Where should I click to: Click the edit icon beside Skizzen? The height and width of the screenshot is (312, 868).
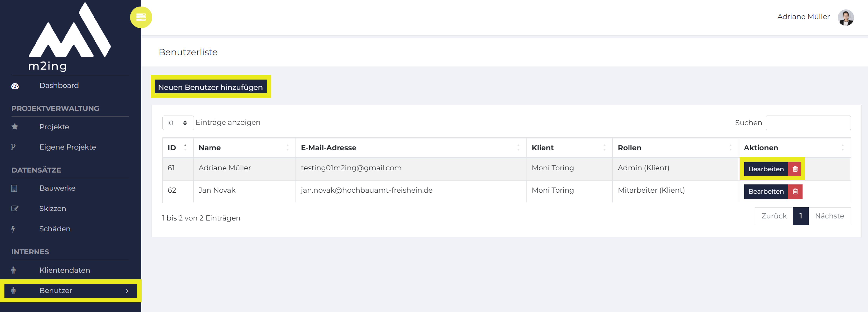(x=15, y=209)
